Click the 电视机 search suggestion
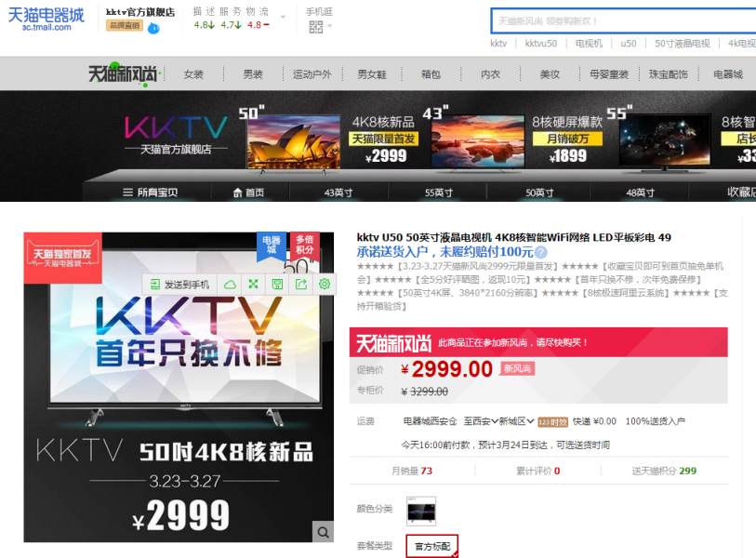 [x=589, y=44]
